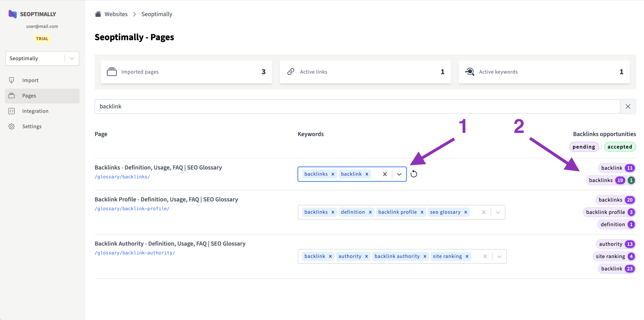Click the backlinks 19 opportunity badge
Screen dimensions: 644x320
[611, 180]
